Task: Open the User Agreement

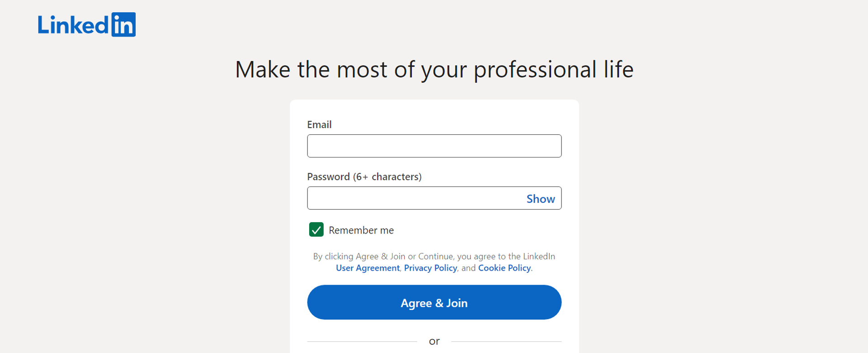Action: pos(368,268)
